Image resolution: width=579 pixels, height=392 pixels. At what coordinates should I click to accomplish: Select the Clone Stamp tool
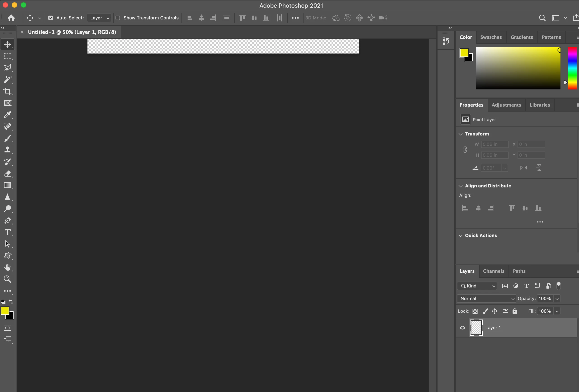[7, 150]
